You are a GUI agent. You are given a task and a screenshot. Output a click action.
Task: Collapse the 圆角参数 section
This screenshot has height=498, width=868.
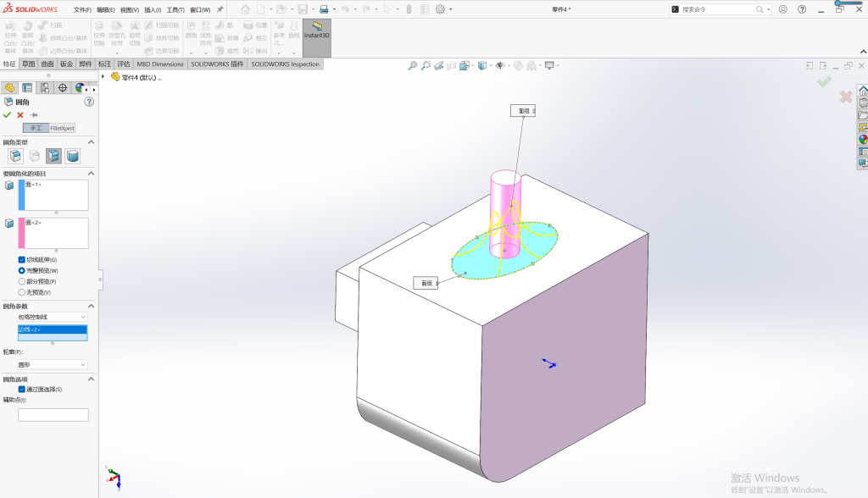91,306
